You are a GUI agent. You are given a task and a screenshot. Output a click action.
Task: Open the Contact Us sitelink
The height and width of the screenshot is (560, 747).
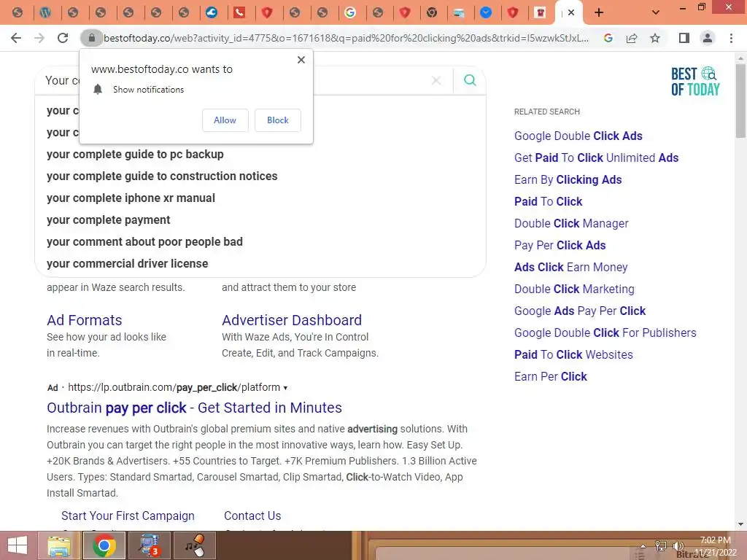[x=252, y=516]
